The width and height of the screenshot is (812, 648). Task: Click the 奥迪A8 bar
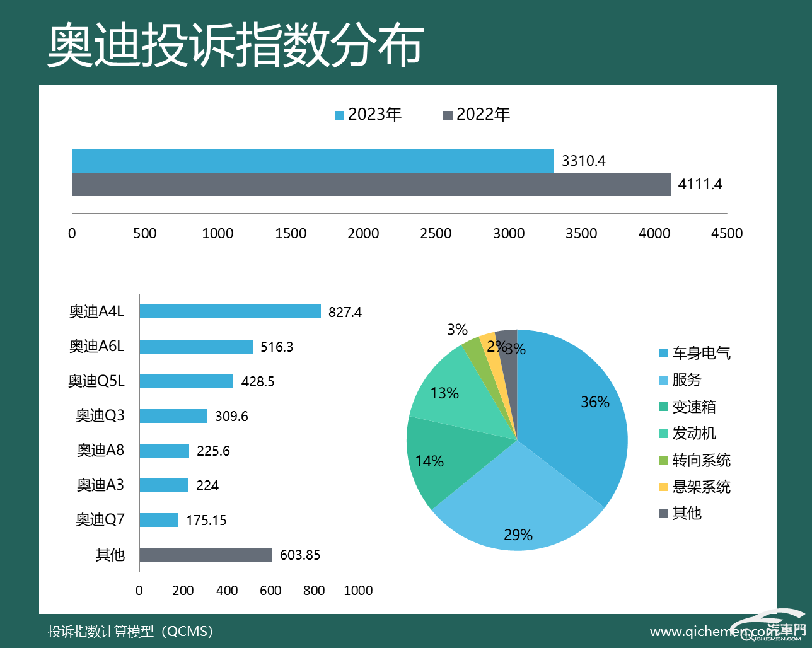pyautogui.click(x=165, y=450)
